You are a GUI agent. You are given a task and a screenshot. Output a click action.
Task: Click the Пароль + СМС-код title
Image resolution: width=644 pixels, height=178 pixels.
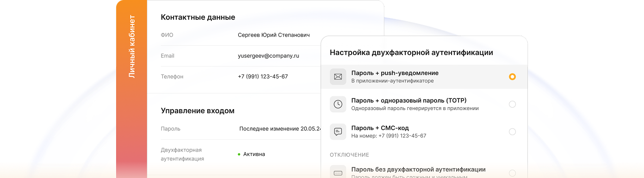[380, 128]
